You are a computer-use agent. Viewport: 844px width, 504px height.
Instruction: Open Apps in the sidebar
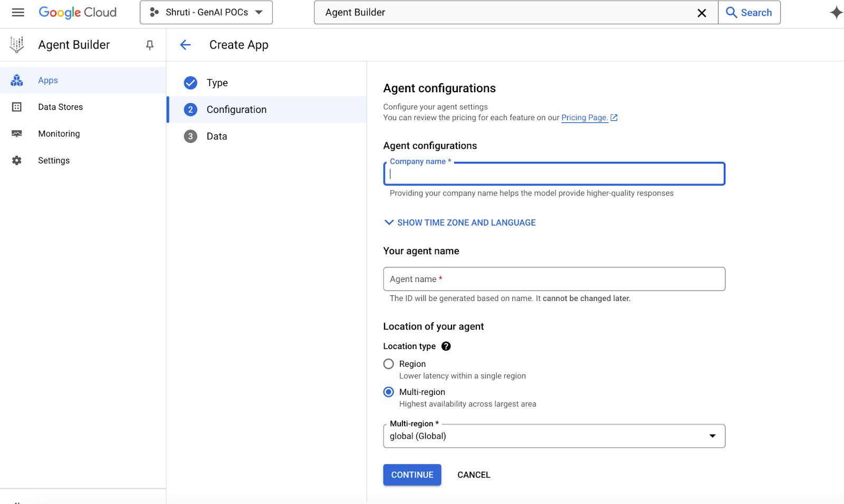83,80
